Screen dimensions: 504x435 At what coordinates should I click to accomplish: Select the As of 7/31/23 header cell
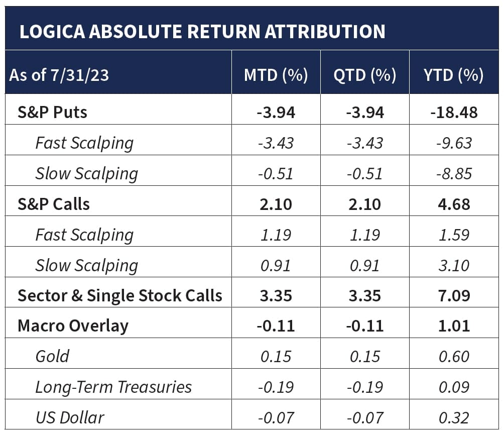[x=59, y=75]
